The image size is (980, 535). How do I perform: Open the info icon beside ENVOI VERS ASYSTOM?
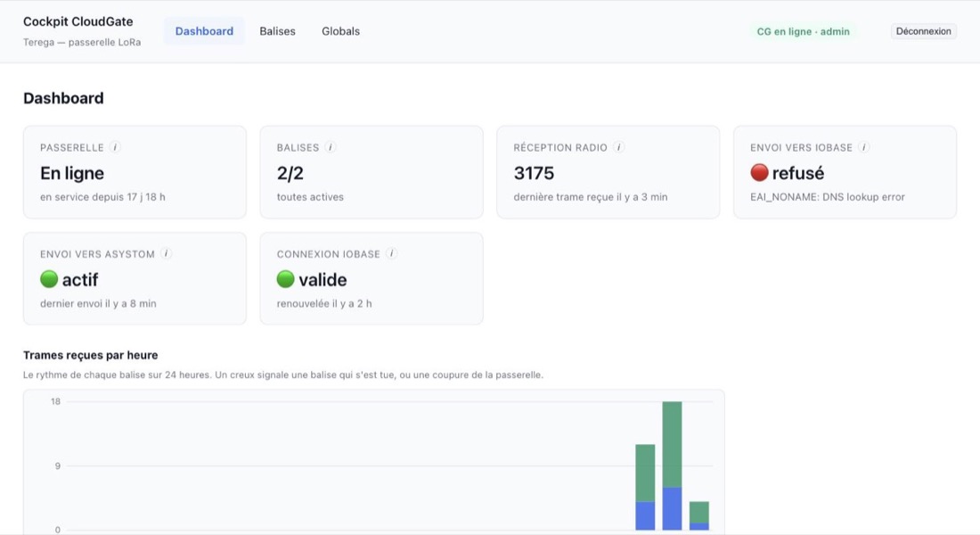166,253
